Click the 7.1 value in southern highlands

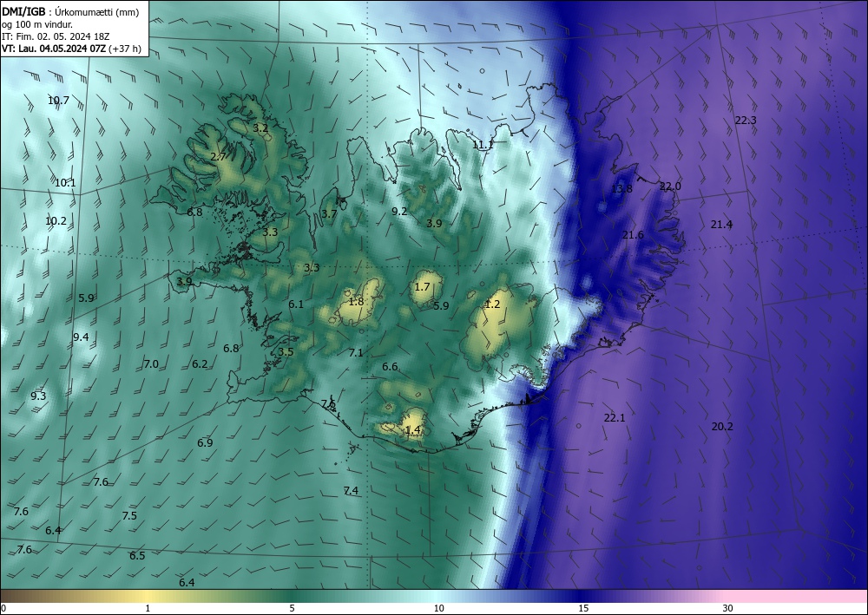(x=356, y=353)
